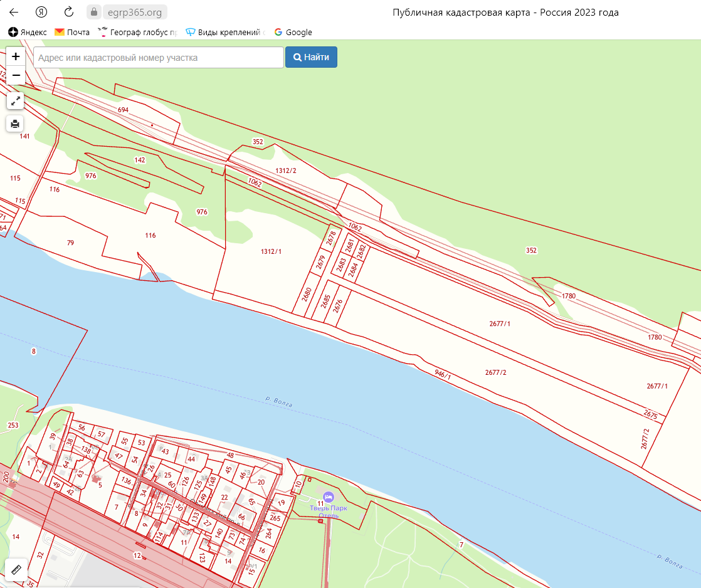Select water parcel labeled 8
The width and height of the screenshot is (701, 588).
33,351
